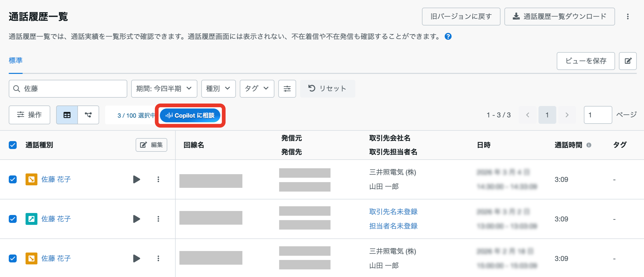Click incoming call icon in third row
This screenshot has height=277, width=644.
[32, 258]
